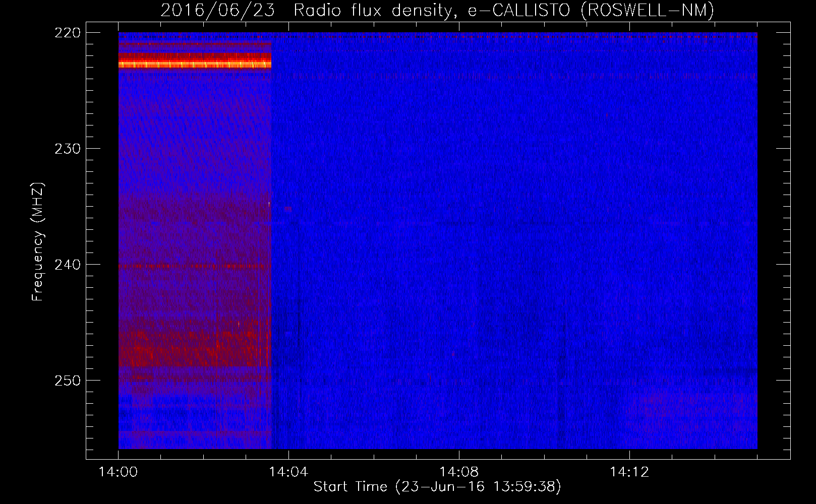Select the 220 frequency tick label

coord(67,33)
